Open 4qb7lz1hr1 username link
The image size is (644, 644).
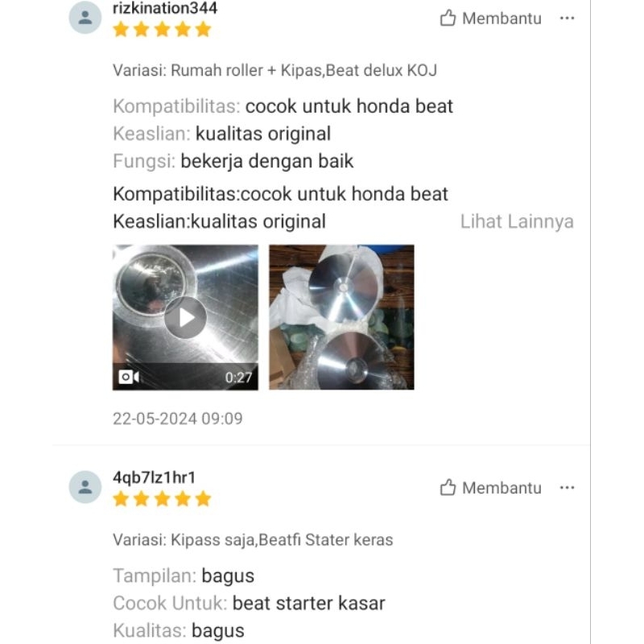pyautogui.click(x=154, y=477)
